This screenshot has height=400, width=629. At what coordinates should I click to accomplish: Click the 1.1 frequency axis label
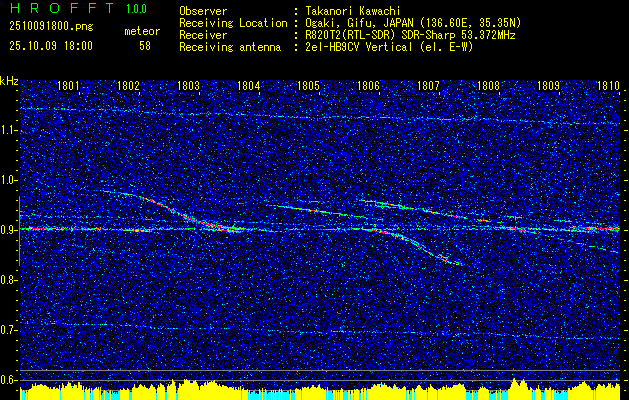coord(8,130)
